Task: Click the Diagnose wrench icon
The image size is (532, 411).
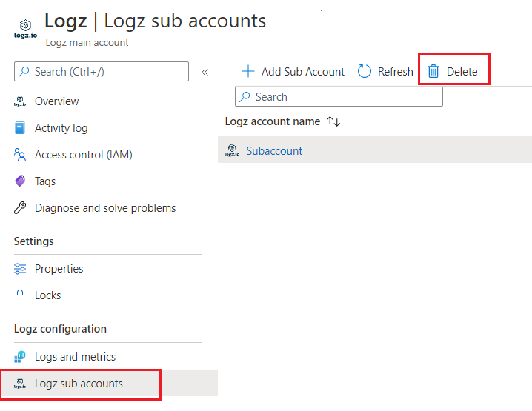Action: 20,208
